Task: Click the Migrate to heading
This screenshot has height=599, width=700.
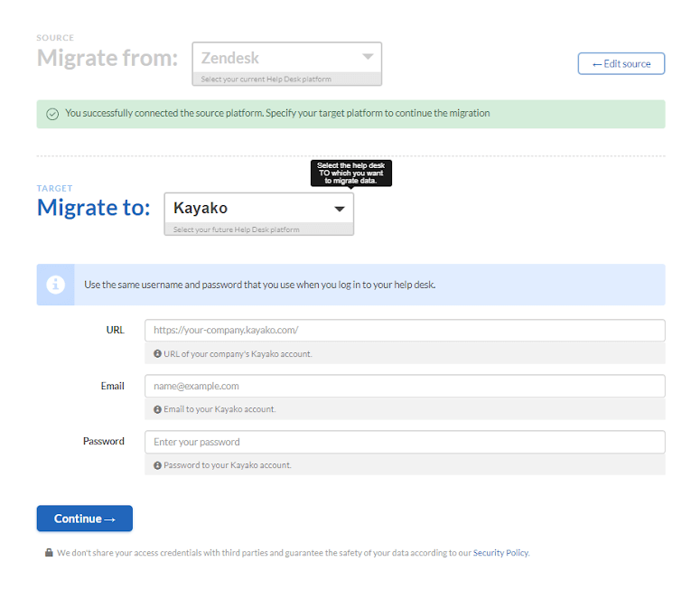Action: pyautogui.click(x=93, y=208)
